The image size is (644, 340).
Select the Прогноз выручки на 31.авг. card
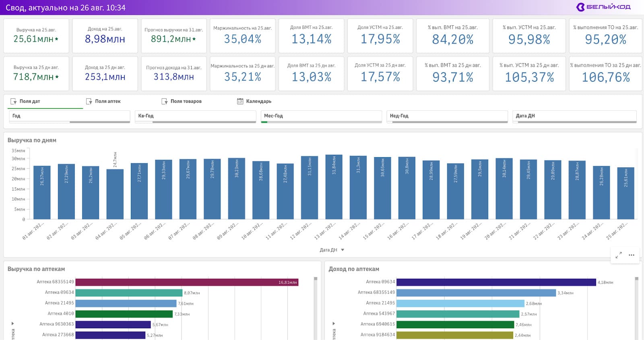(174, 36)
